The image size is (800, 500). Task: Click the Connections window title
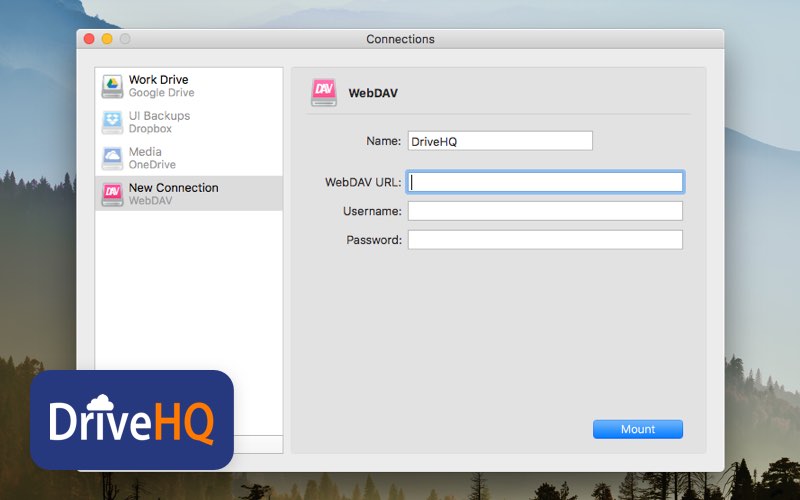click(x=401, y=39)
